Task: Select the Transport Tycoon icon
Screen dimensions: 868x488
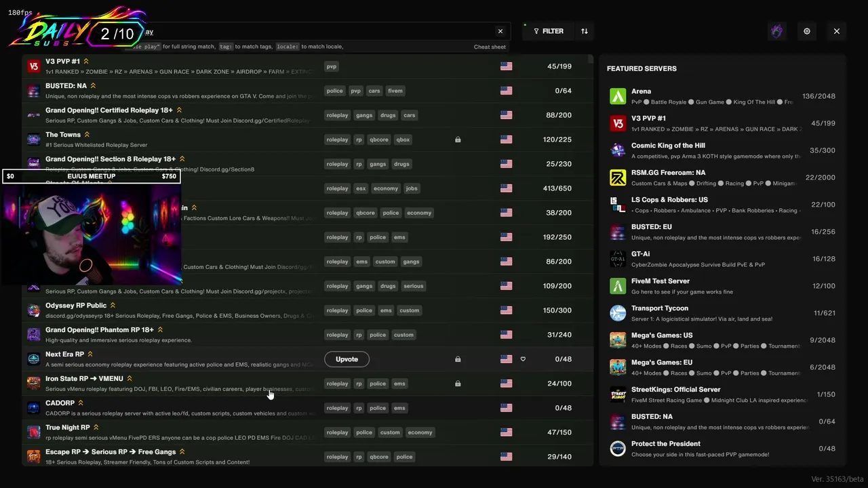Action: [x=618, y=313]
